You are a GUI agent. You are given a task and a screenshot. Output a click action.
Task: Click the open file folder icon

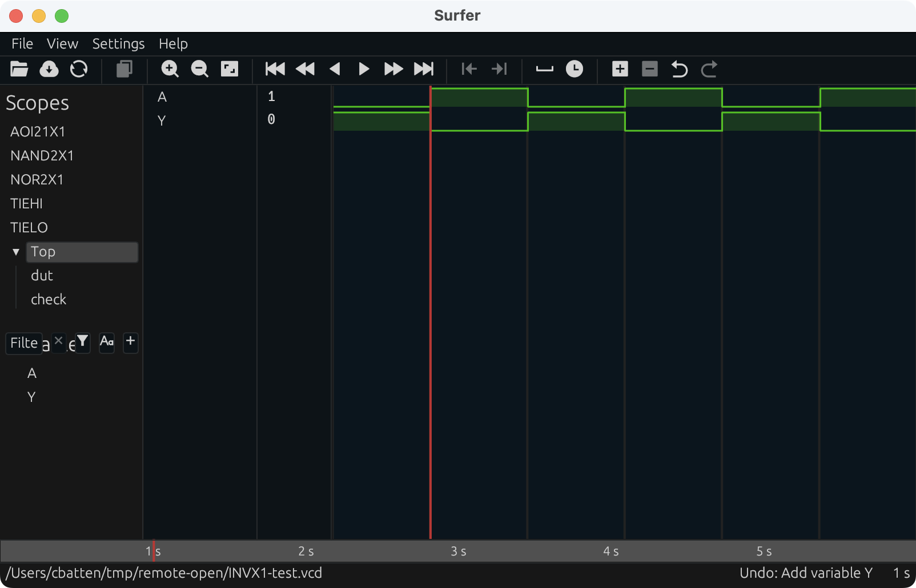19,69
